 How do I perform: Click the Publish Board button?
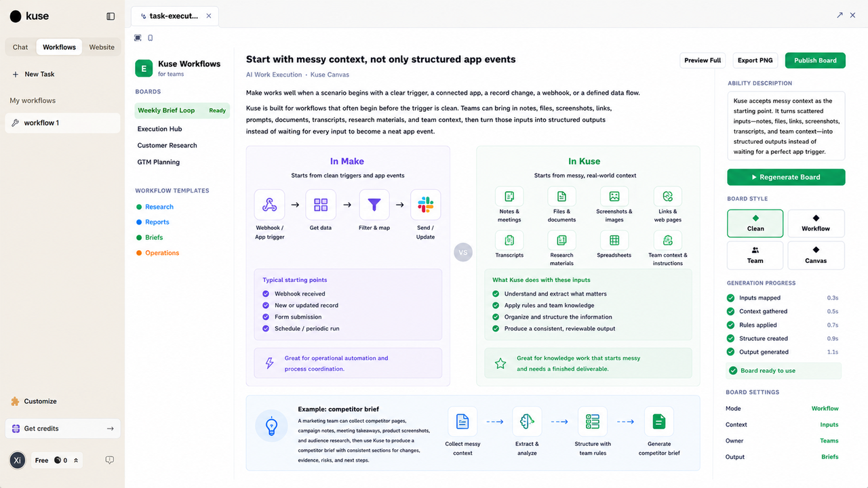click(815, 60)
